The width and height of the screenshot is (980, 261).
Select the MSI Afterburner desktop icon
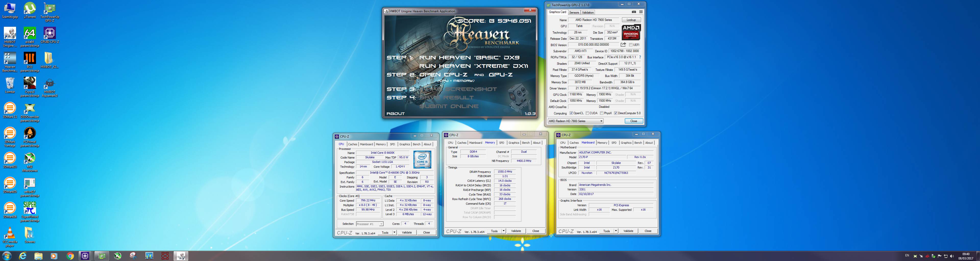[30, 162]
